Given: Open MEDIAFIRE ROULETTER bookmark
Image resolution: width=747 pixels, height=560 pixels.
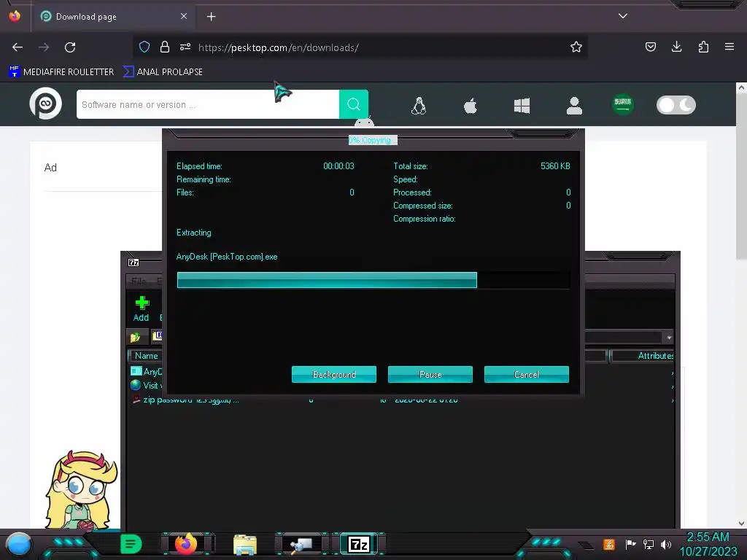Looking at the screenshot, I should coord(61,72).
